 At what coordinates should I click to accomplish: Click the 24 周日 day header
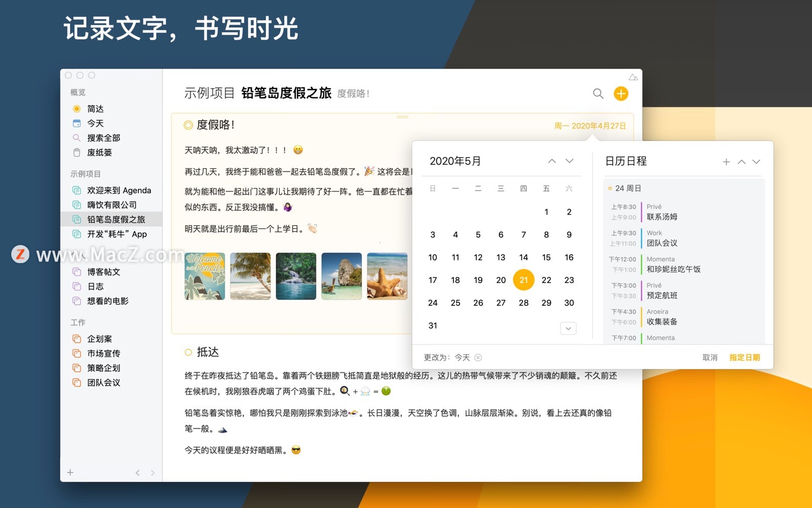click(628, 188)
